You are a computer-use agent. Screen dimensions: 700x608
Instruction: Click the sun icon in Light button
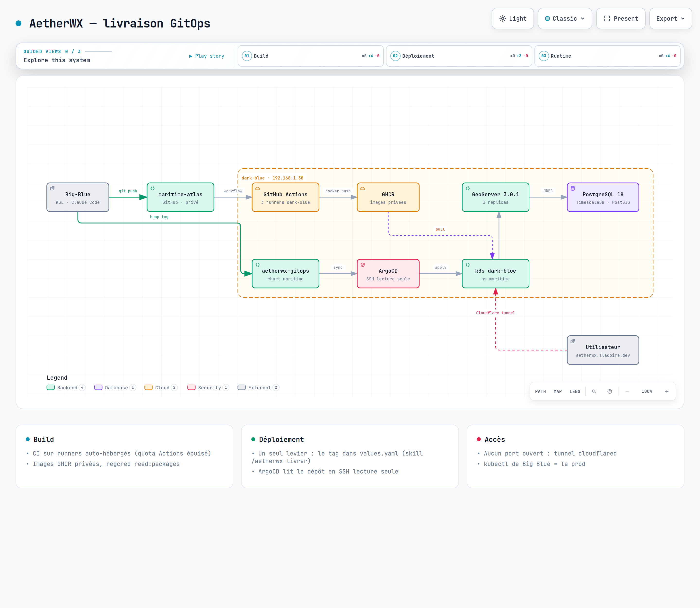pyautogui.click(x=502, y=19)
